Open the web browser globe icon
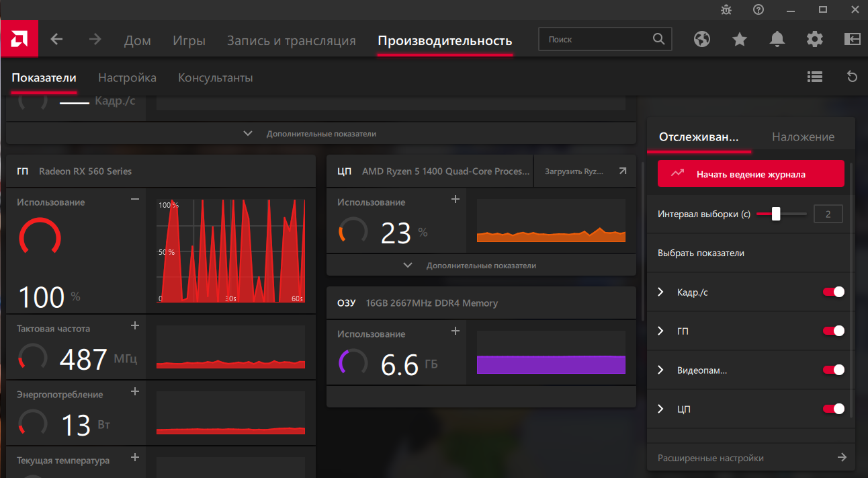 click(x=702, y=40)
